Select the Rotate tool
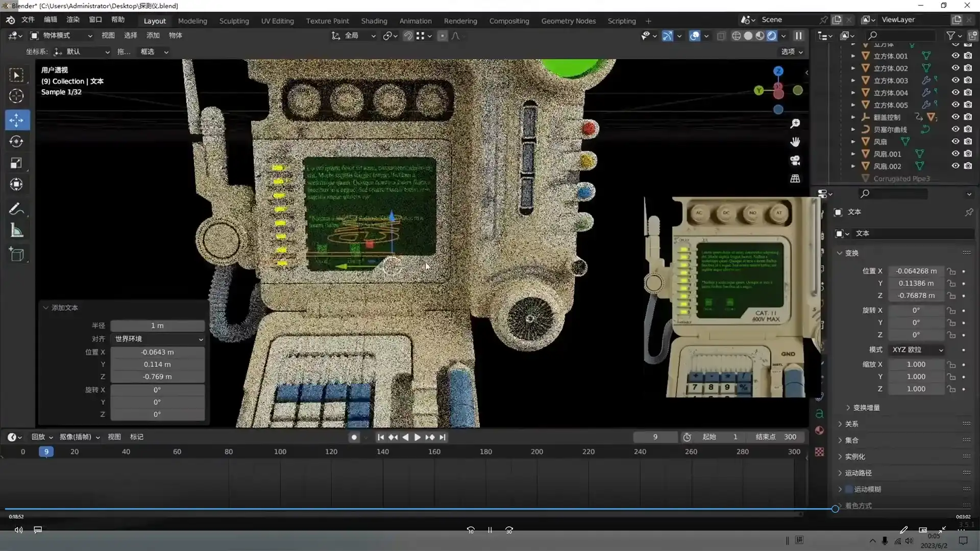 [x=17, y=141]
